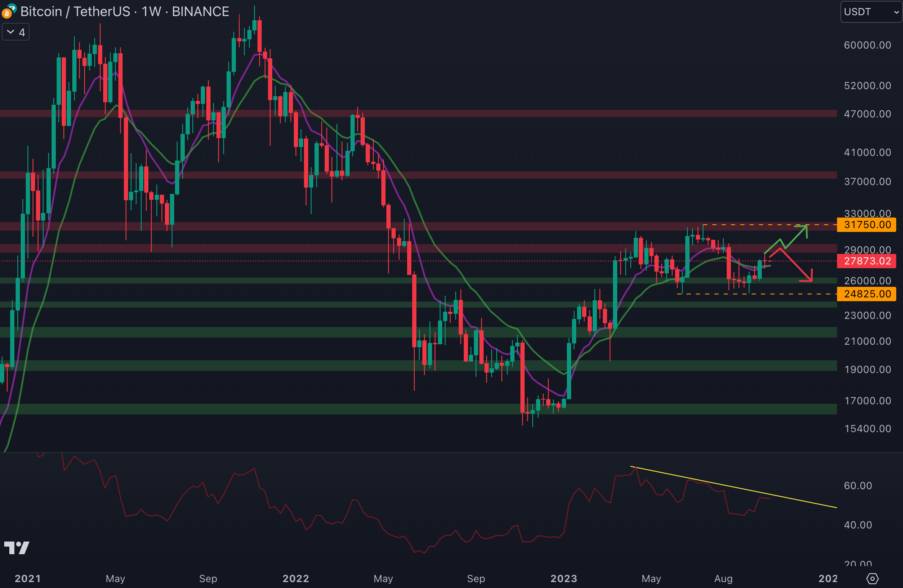Click the chevron icon beside indicator count 4
The image size is (903, 588).
[x=11, y=32]
